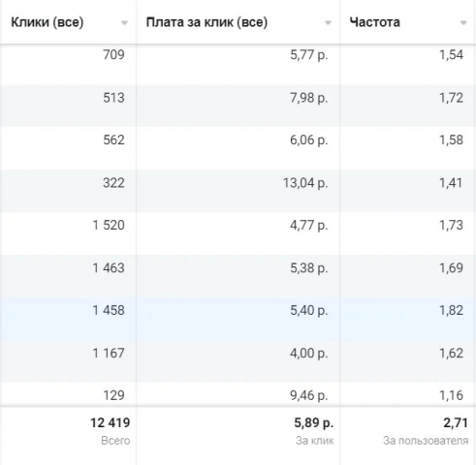Sort by Плата за клик (все) header
Image resolution: width=476 pixels, height=465 pixels.
[x=206, y=22]
